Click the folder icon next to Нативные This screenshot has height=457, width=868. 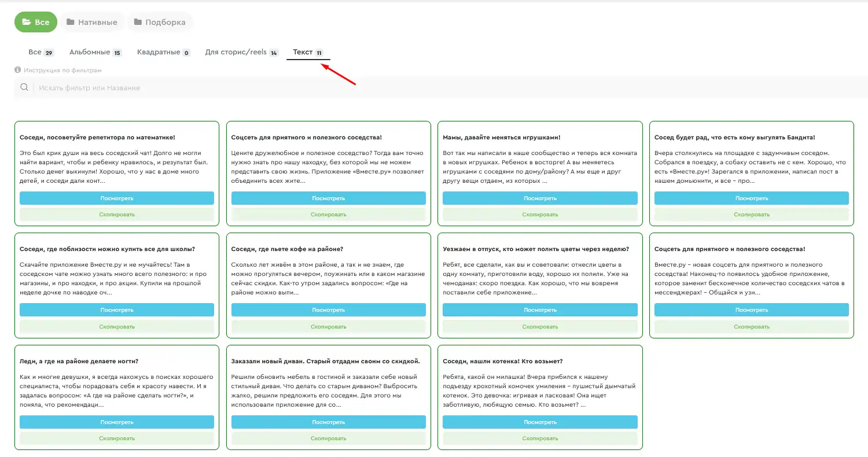click(70, 22)
